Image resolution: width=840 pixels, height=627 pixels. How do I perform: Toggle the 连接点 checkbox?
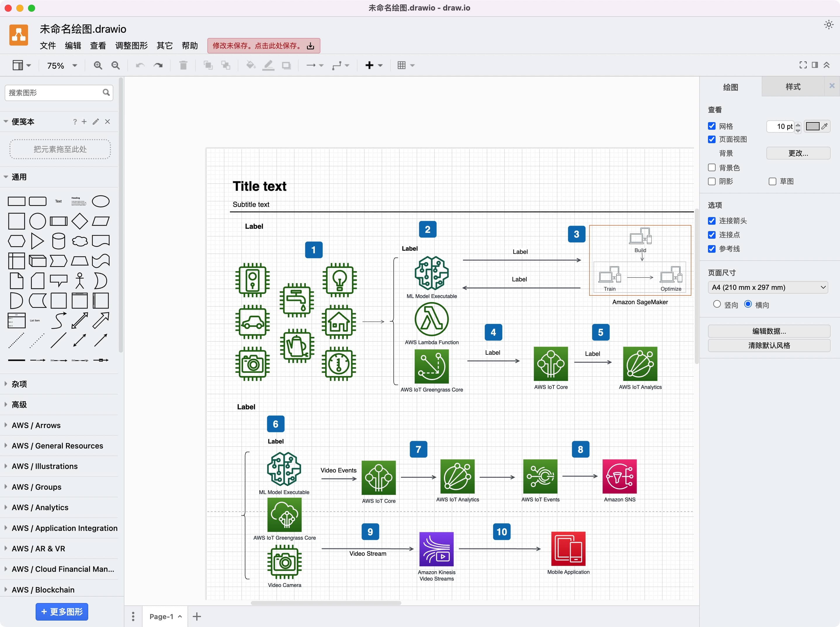[712, 235]
